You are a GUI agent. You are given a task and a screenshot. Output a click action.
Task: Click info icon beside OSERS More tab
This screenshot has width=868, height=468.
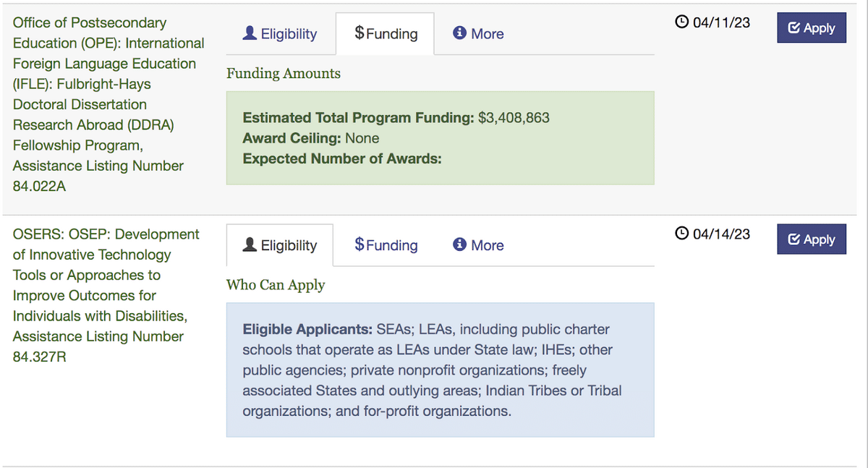(459, 244)
